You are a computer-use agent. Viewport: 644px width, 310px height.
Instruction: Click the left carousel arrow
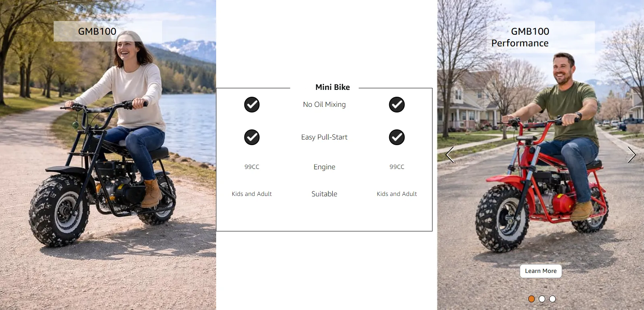[450, 155]
